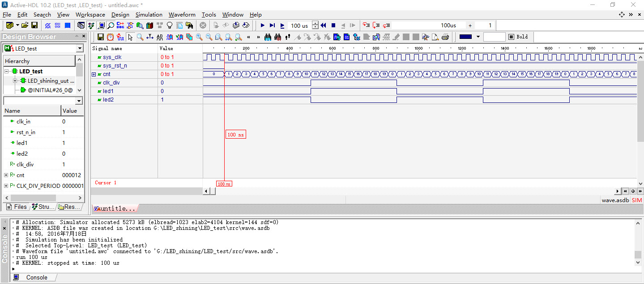This screenshot has width=644, height=284.
Task: Click the blue grid icon in main toolbar
Action: tap(68, 25)
